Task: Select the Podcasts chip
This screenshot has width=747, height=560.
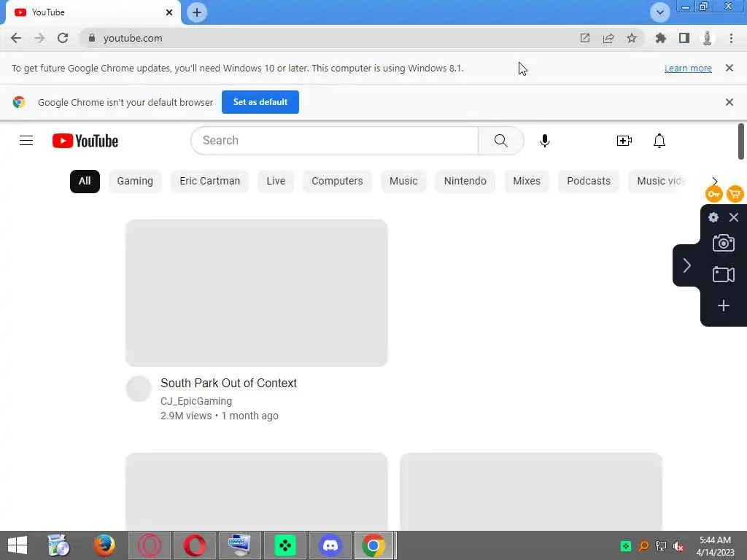Action: (589, 181)
